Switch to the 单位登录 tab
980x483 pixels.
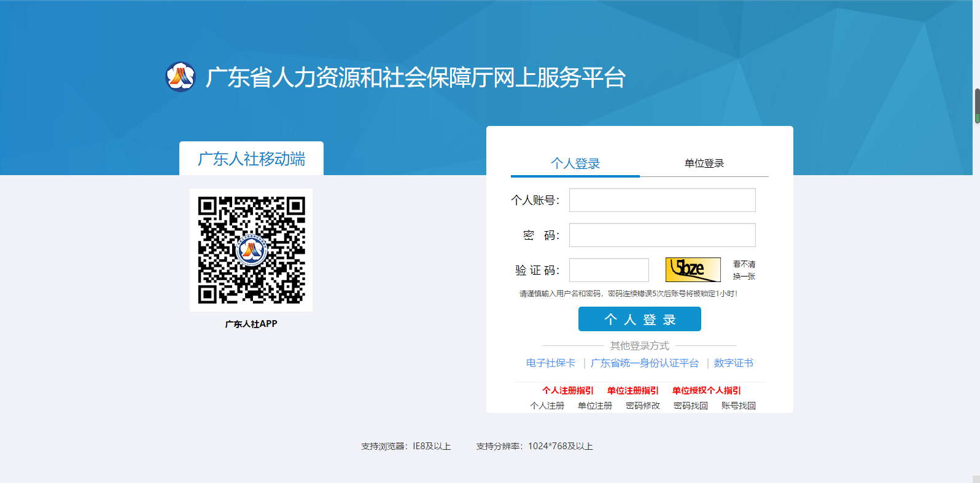pyautogui.click(x=704, y=163)
